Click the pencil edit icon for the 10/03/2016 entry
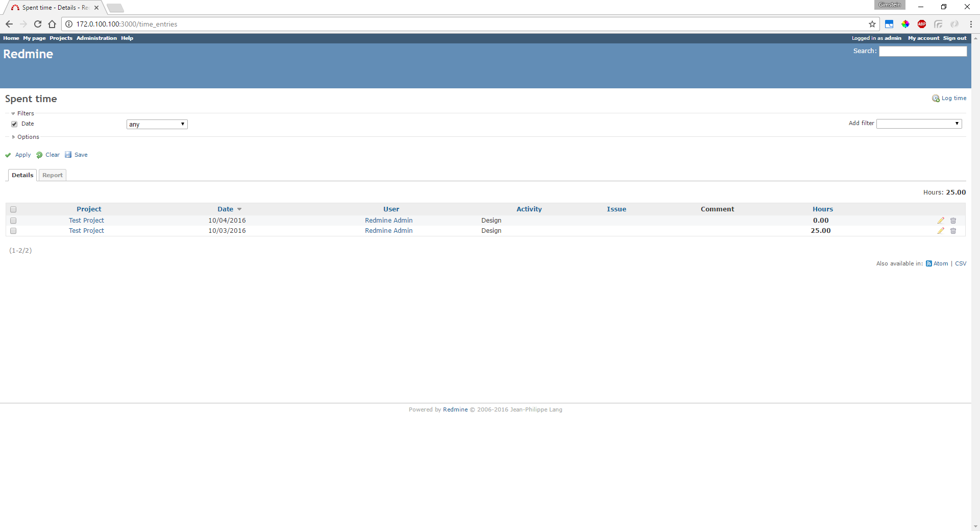This screenshot has height=531, width=980. (941, 231)
